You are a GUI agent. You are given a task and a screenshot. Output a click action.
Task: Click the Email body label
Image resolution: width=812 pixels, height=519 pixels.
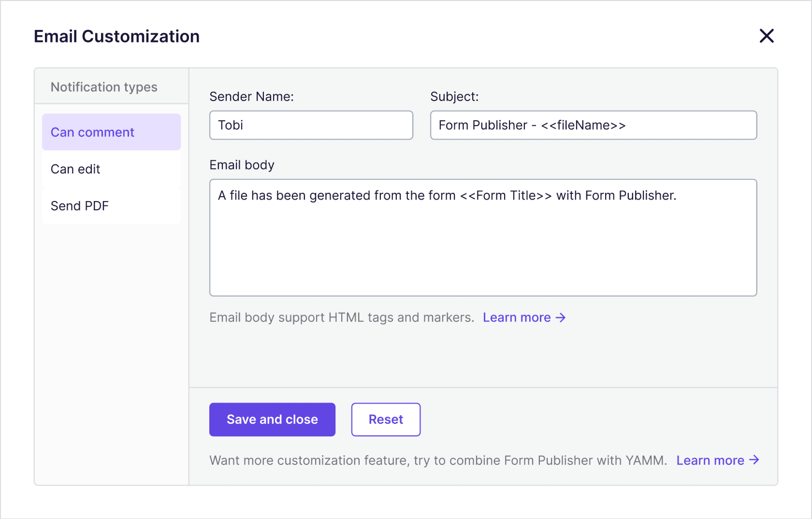point(242,165)
